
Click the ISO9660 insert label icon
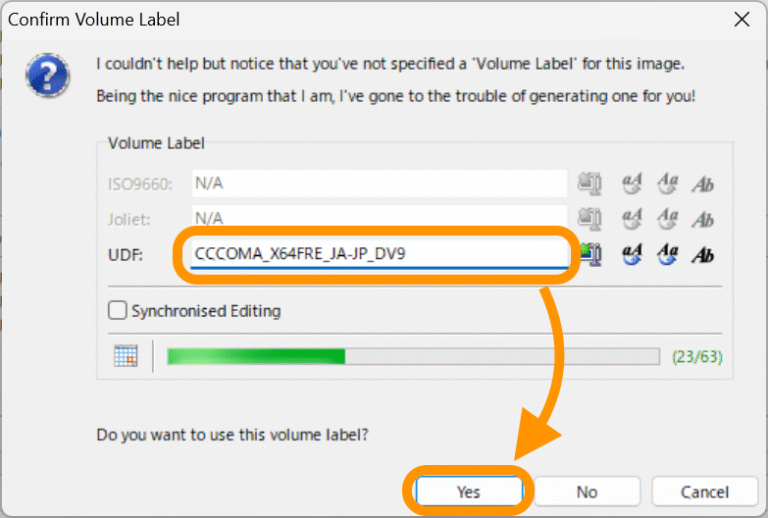point(590,184)
